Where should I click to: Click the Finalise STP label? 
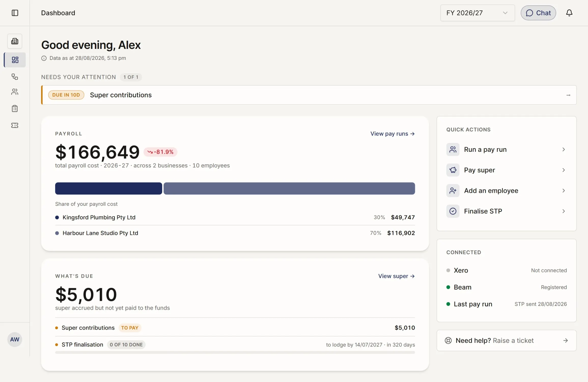click(483, 211)
